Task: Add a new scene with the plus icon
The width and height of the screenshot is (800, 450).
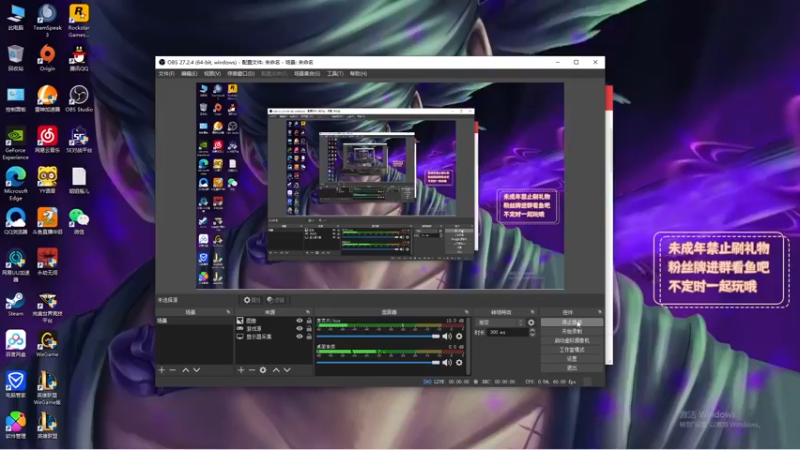Action: coord(162,370)
